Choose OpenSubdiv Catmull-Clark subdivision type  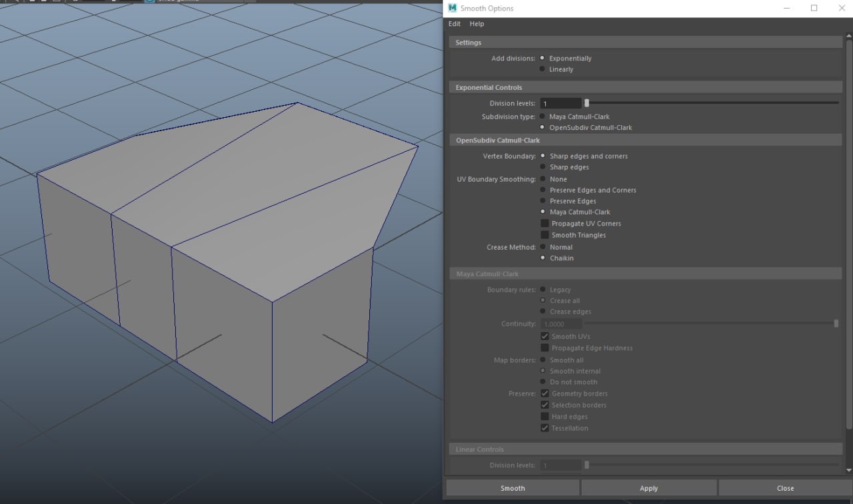542,127
